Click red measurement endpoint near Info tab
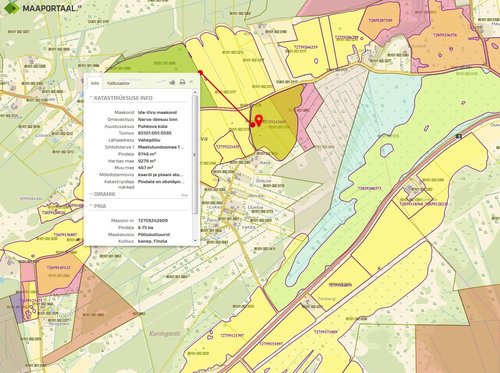500x373 pixels. (x=200, y=72)
